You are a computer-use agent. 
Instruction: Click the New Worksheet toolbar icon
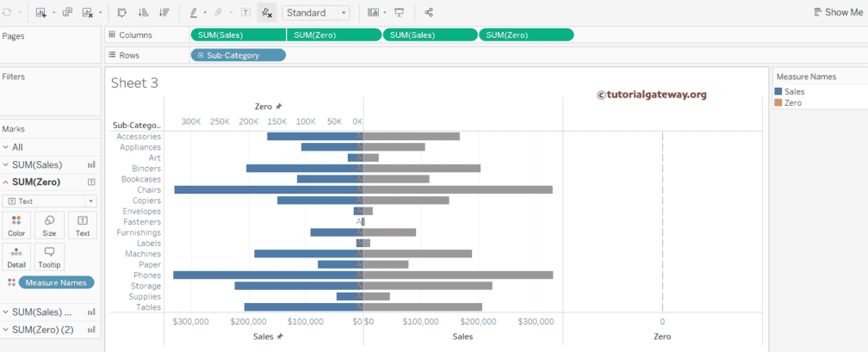[x=41, y=13]
